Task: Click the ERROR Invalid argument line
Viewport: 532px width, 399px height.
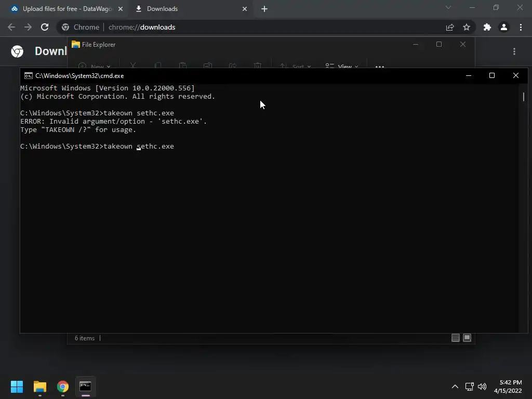Action: [x=113, y=122]
